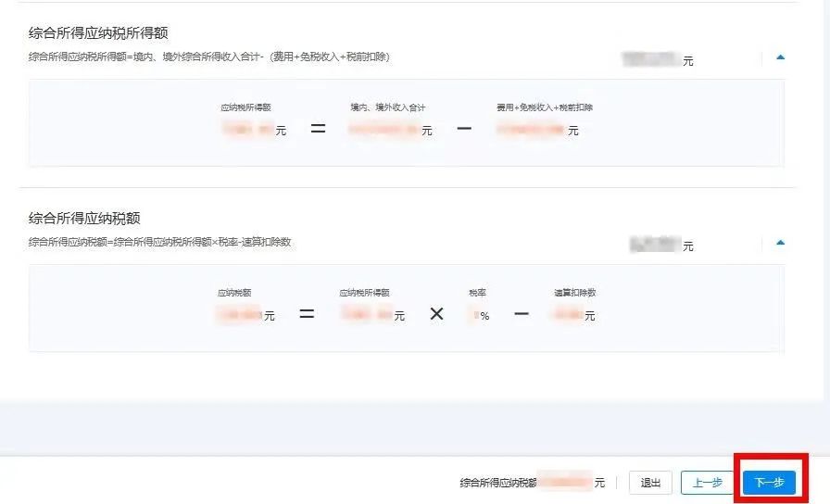Image resolution: width=830 pixels, height=504 pixels.
Task: Click the 境内、境外收入合计 label
Action: click(x=388, y=107)
